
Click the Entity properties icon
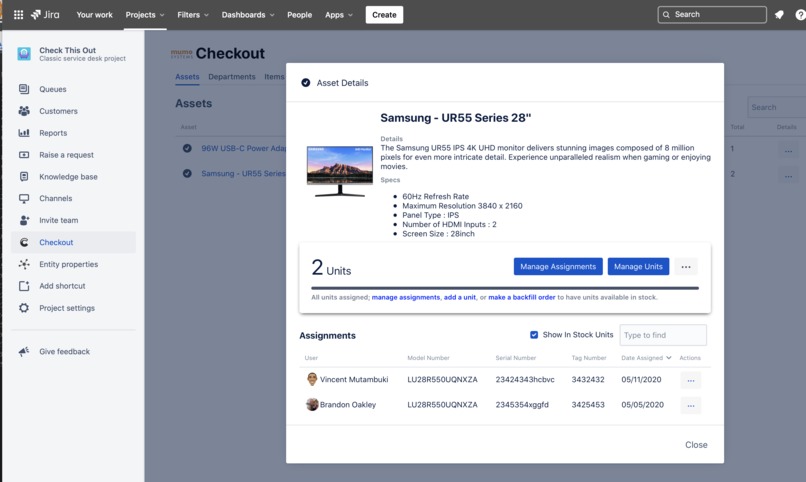pos(24,264)
